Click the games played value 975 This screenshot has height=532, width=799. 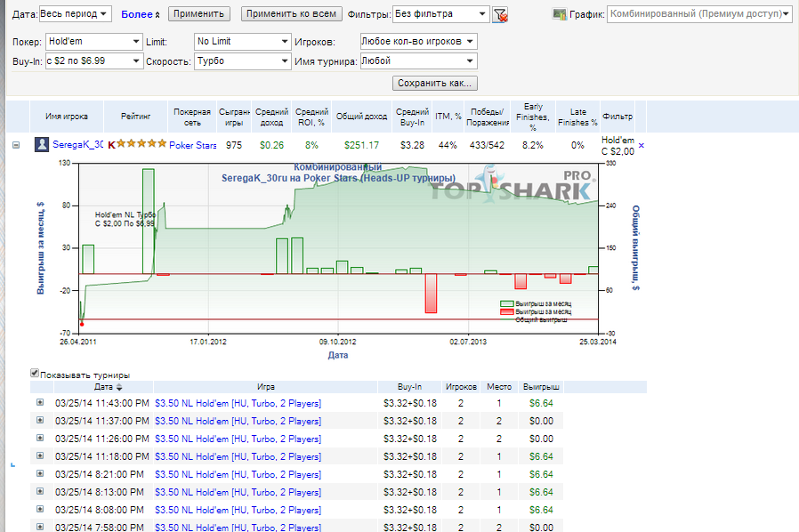[234, 145]
